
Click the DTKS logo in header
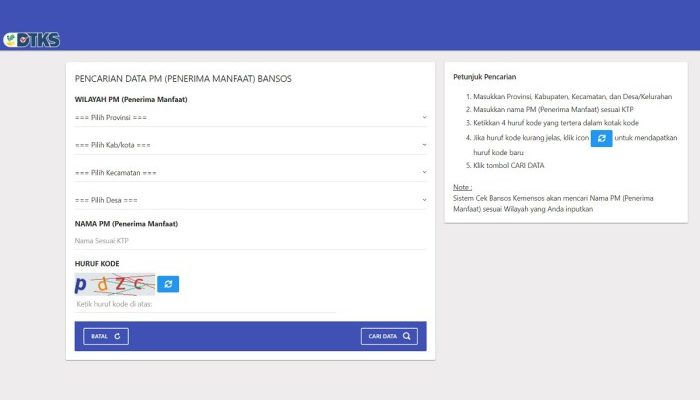tap(32, 40)
